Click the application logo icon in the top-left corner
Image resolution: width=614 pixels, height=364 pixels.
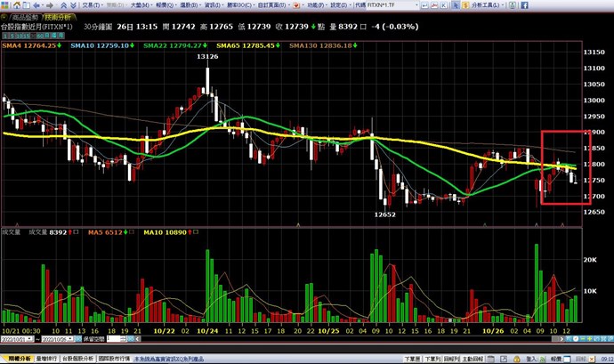pos(6,4)
